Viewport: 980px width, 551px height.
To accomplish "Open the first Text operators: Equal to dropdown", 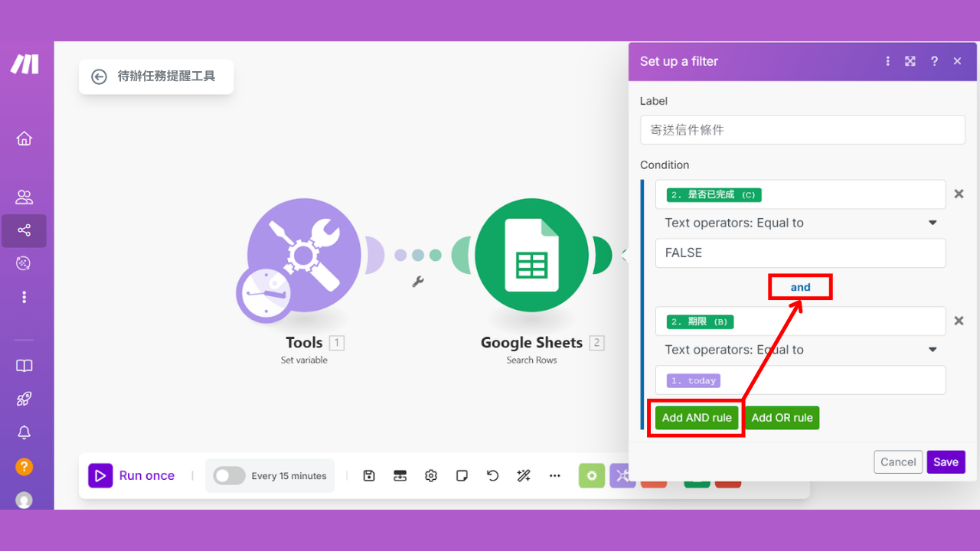I will 801,223.
